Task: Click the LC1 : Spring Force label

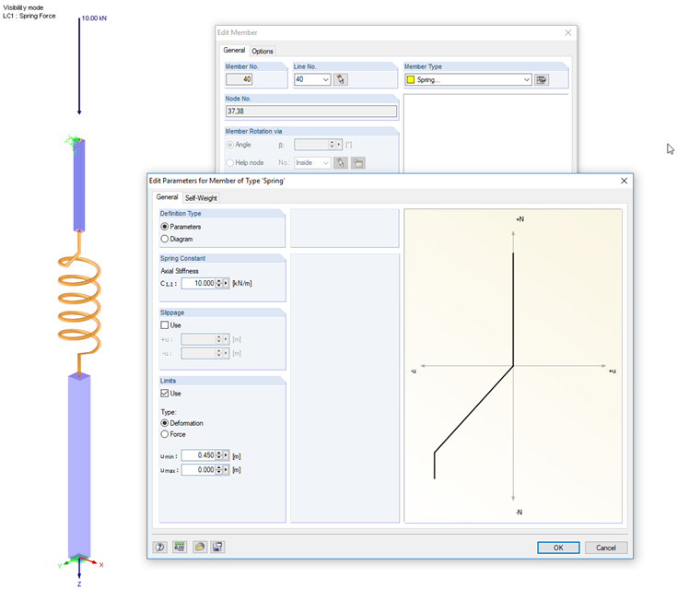Action: click(29, 16)
